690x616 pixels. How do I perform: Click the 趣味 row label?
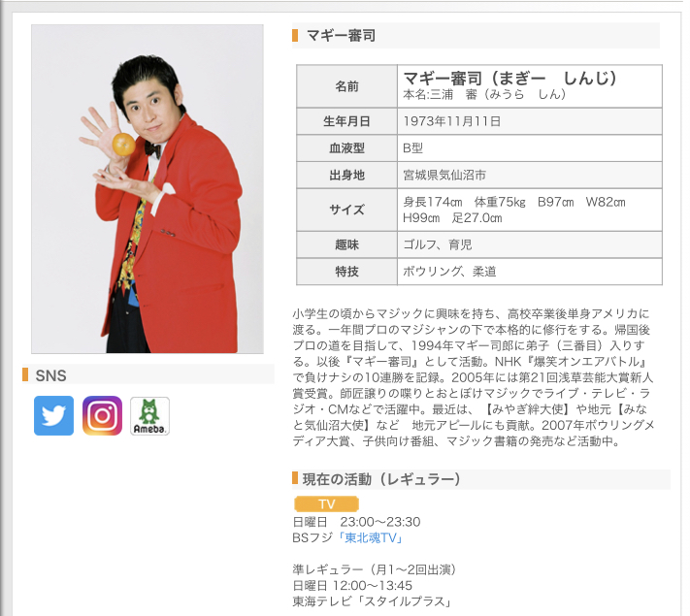(x=346, y=244)
